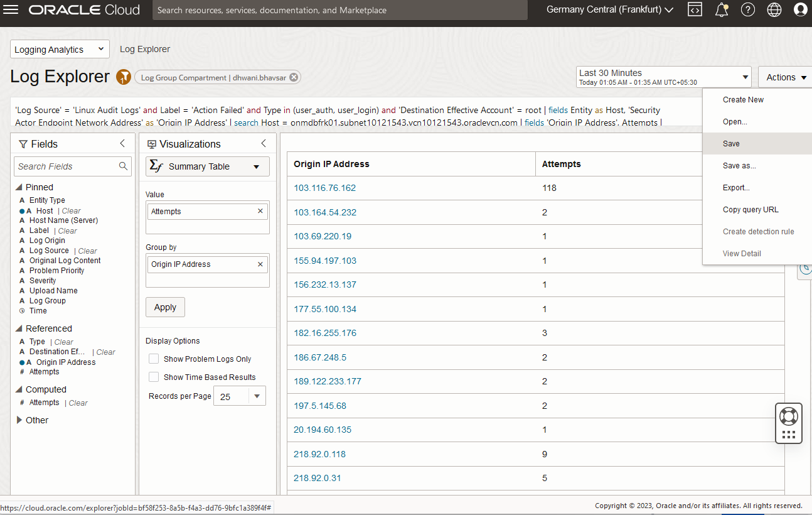Open the Summary Table visualization dropdown

(x=208, y=166)
